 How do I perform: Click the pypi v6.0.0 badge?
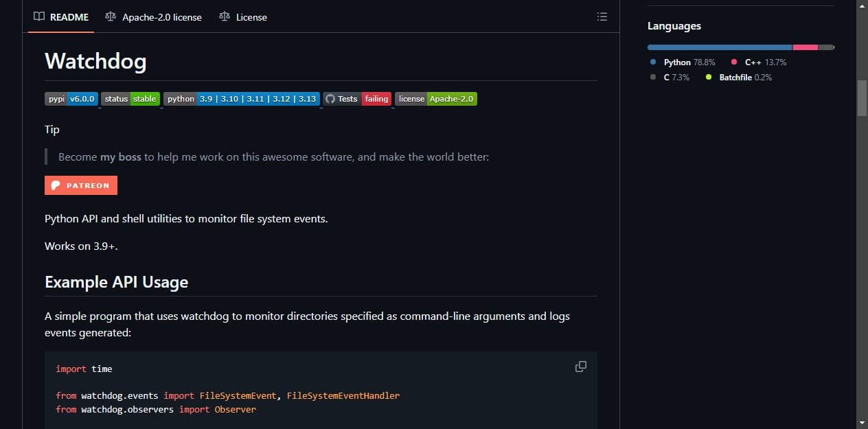71,99
